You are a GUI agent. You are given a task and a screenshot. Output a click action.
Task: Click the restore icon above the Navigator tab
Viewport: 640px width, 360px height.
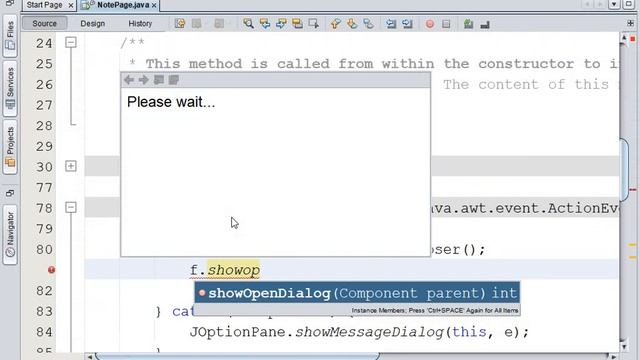pos(10,193)
